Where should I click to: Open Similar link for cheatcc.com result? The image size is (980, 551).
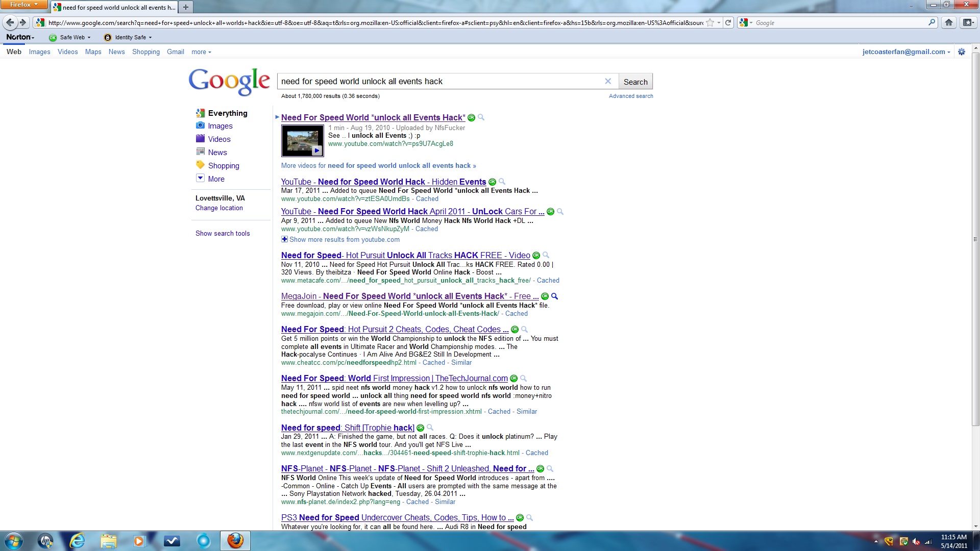[x=461, y=363]
